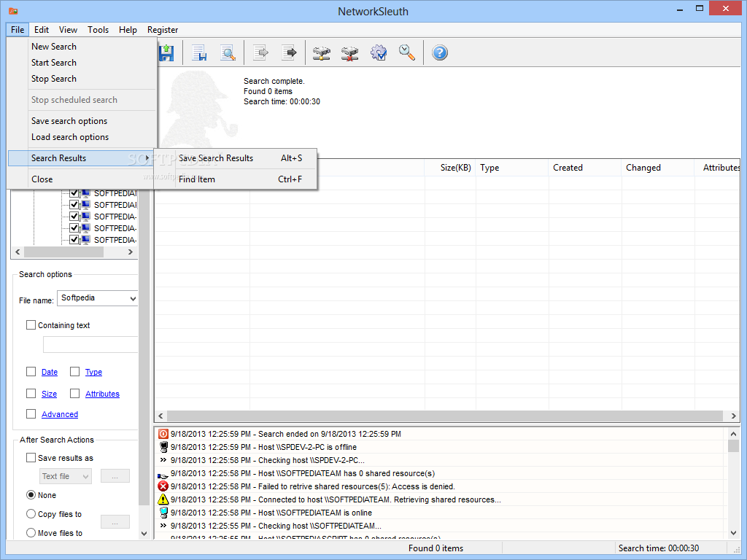This screenshot has width=747, height=560.
Task: Open the File menu
Action: click(18, 29)
